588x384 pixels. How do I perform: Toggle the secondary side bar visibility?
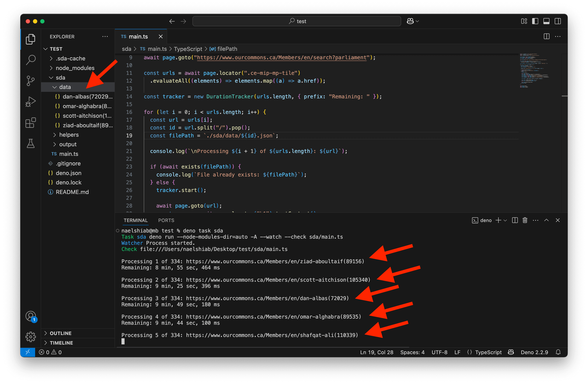click(x=558, y=21)
